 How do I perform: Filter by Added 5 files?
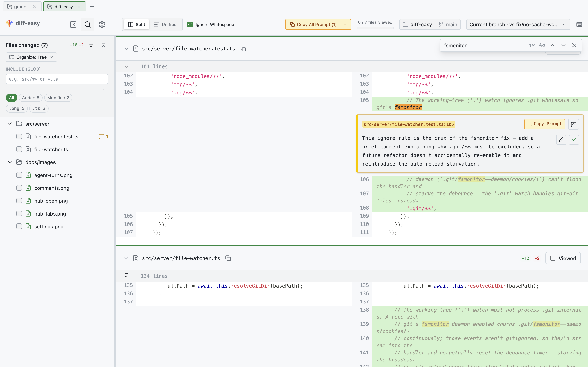pyautogui.click(x=31, y=98)
